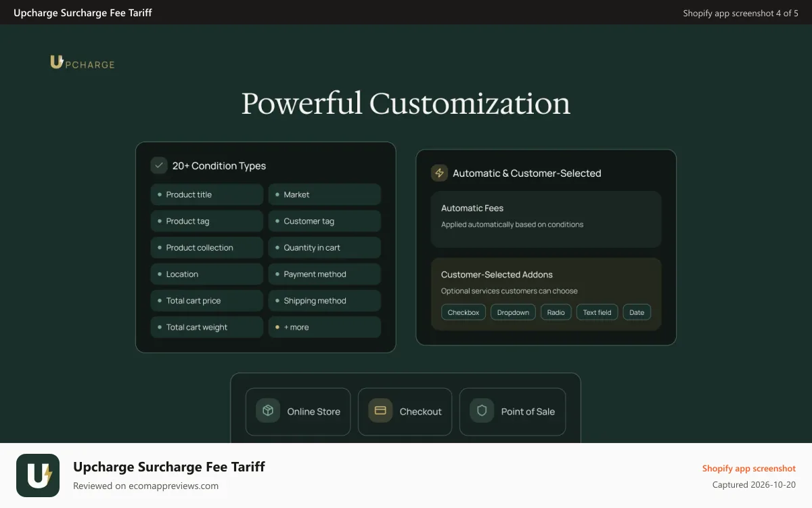
Task: Choose the Dropdown addon type chip
Action: pos(513,312)
